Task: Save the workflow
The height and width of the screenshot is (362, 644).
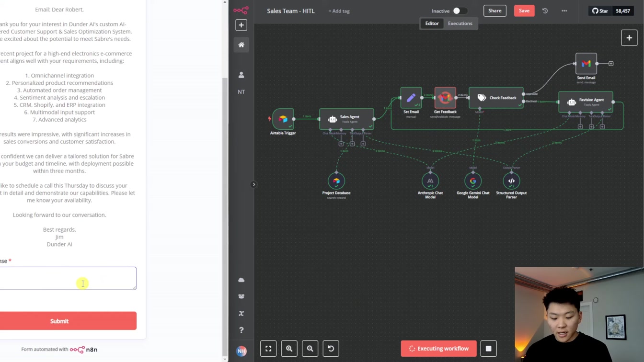Action: tap(524, 11)
